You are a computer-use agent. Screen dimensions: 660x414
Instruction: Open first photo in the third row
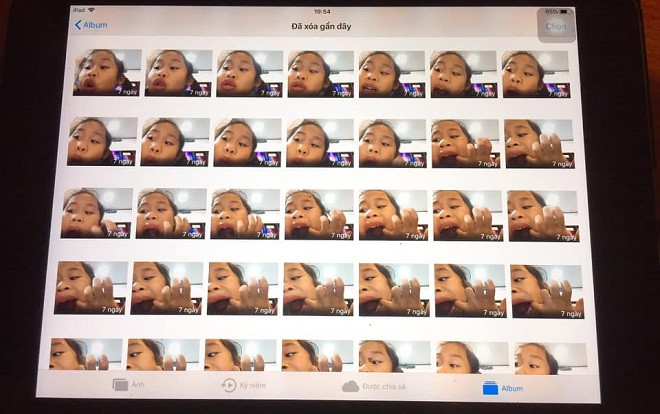pos(97,213)
